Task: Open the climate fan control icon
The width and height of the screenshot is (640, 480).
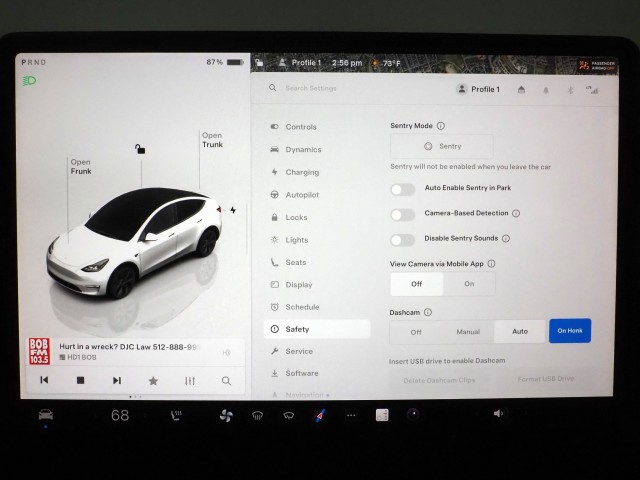Action: click(226, 414)
